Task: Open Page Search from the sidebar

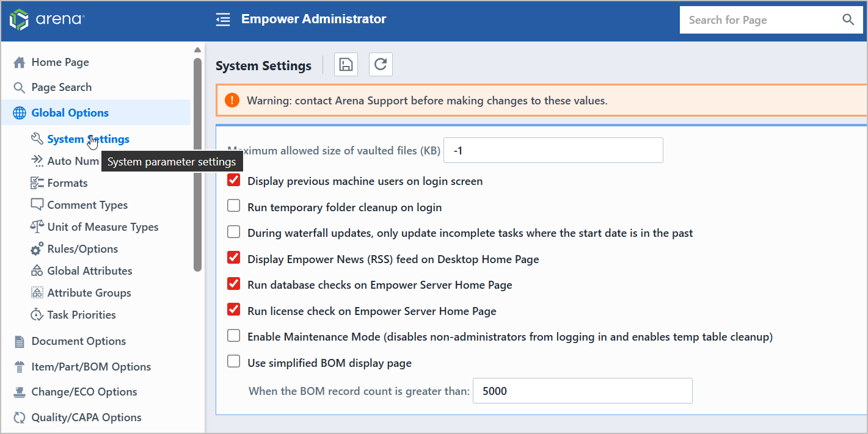Action: pyautogui.click(x=61, y=87)
